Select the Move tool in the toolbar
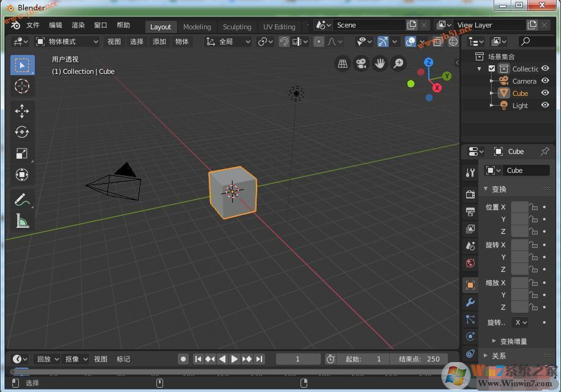562x392 pixels. tap(22, 111)
